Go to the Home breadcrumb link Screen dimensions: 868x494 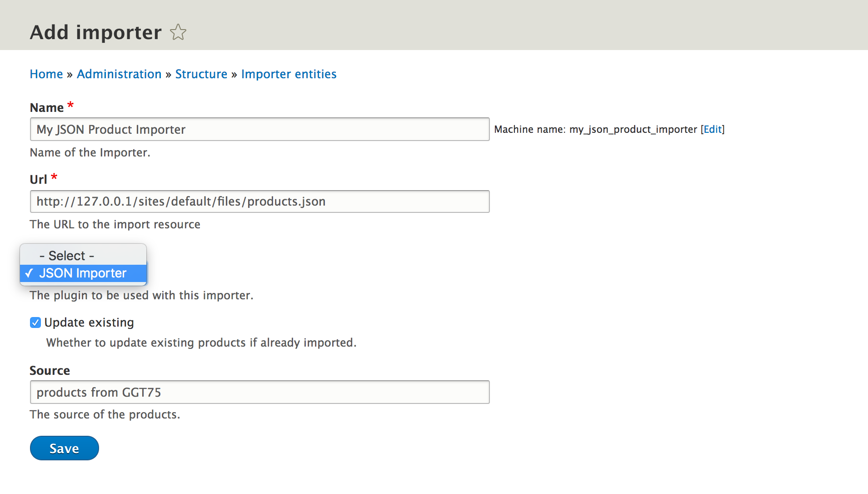(x=46, y=74)
